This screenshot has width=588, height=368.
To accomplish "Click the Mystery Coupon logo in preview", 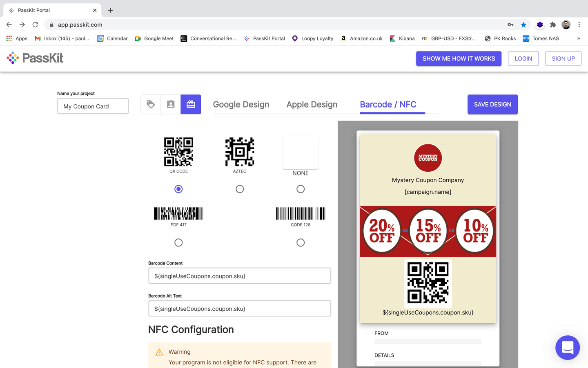I will pos(428,158).
